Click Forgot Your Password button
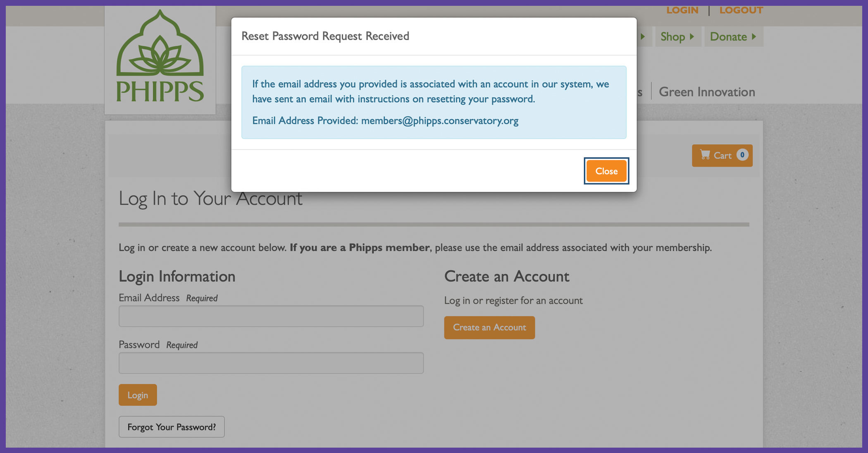The width and height of the screenshot is (868, 453). [x=172, y=427]
